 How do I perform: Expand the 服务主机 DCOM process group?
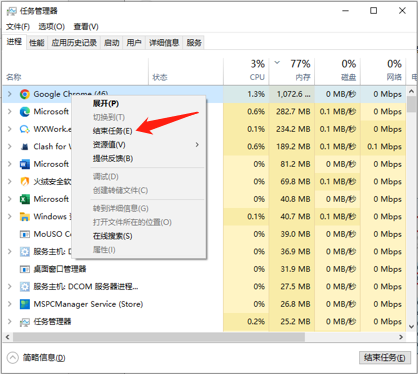coord(10,287)
